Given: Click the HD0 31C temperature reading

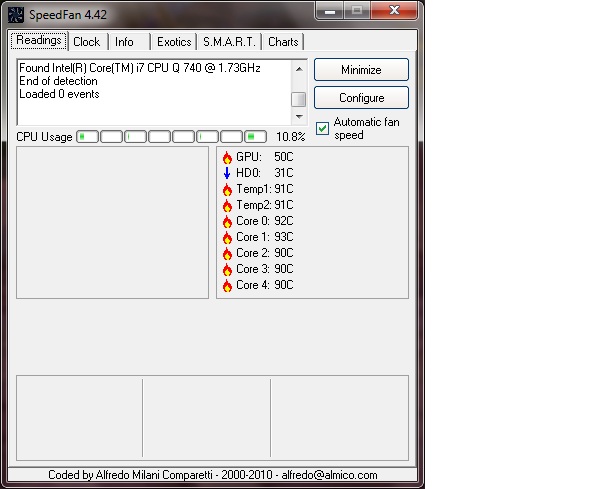Looking at the screenshot, I should [x=265, y=173].
